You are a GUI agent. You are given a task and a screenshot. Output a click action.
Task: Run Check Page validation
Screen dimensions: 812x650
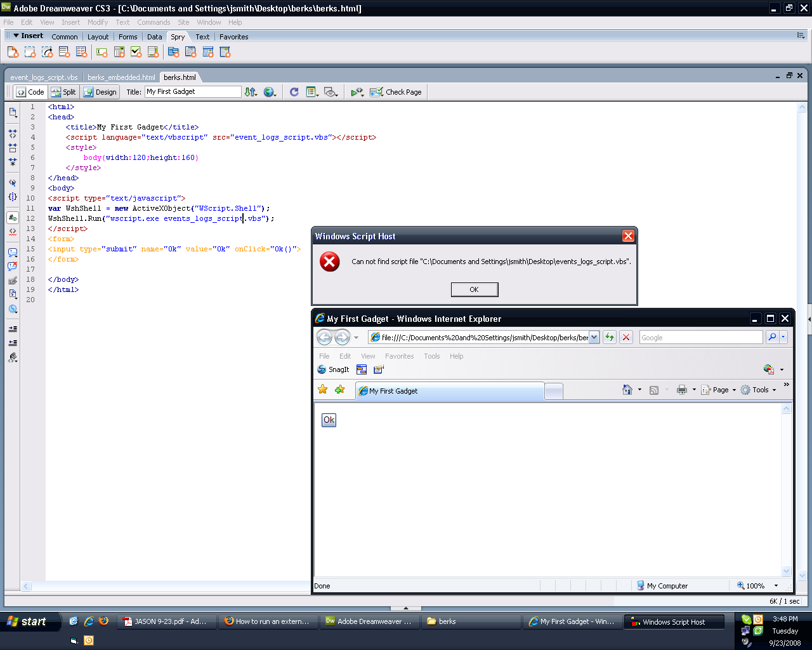[x=396, y=91]
